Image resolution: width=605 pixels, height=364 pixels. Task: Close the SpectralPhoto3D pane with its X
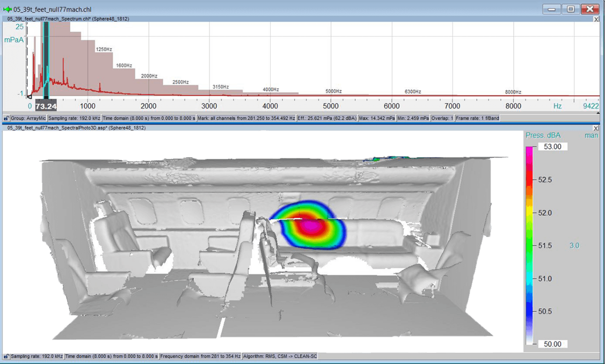(596, 129)
